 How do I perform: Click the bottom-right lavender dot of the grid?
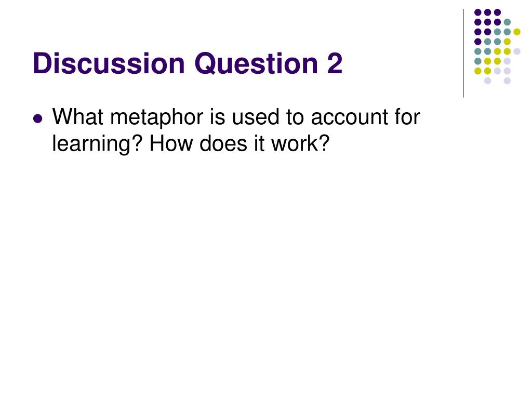pyautogui.click(x=507, y=81)
